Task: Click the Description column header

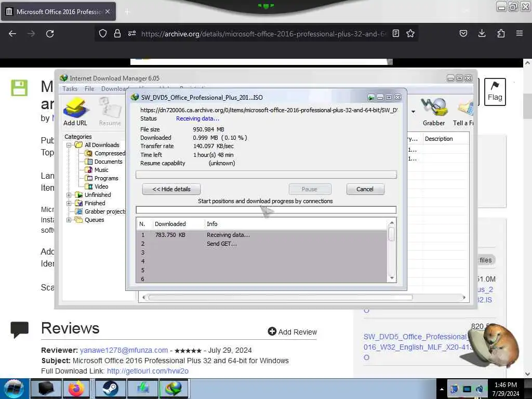Action: point(445,139)
